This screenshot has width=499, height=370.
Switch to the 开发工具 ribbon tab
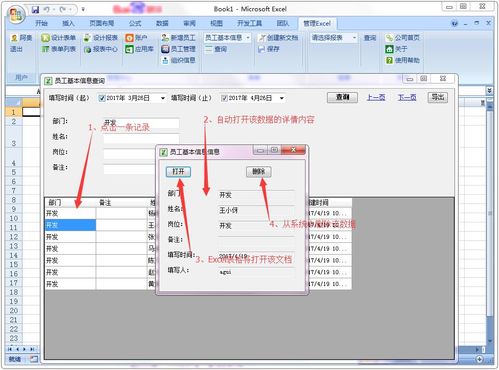[249, 23]
